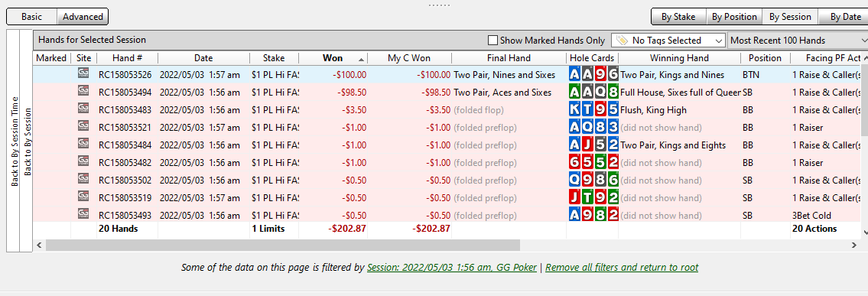Sort by the Site column header
Image resolution: width=868 pixels, height=296 pixels.
pos(84,58)
